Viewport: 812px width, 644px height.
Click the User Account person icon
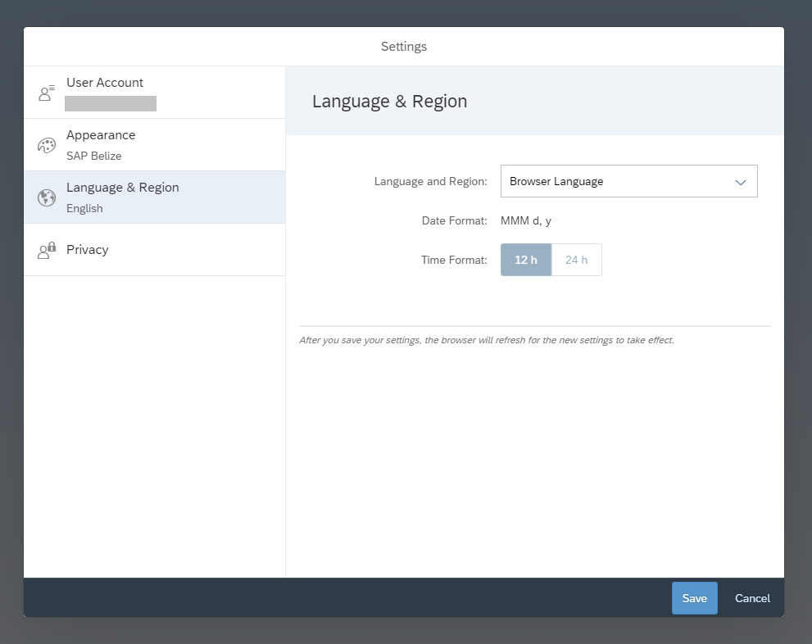pyautogui.click(x=47, y=93)
